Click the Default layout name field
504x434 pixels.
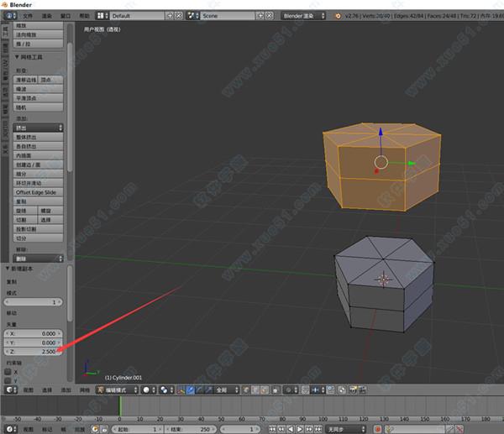pos(137,16)
